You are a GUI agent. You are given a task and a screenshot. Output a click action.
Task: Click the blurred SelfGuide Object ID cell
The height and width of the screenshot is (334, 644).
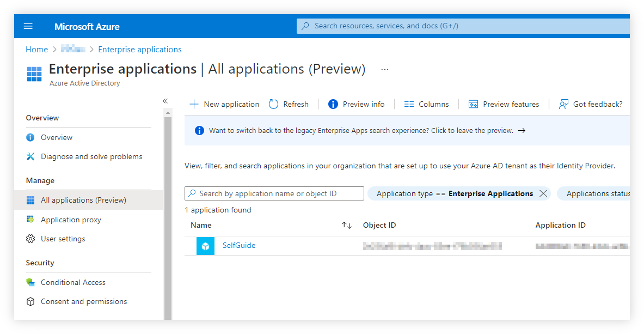coord(432,246)
